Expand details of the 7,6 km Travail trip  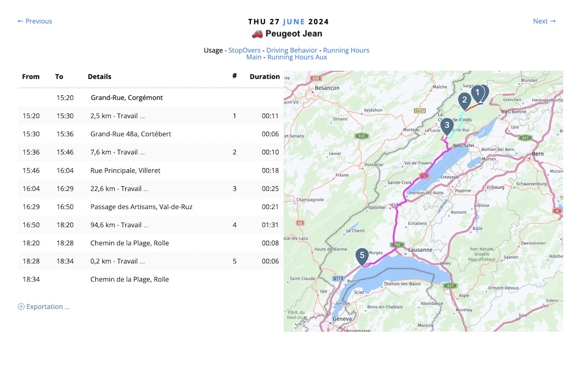[x=142, y=152]
